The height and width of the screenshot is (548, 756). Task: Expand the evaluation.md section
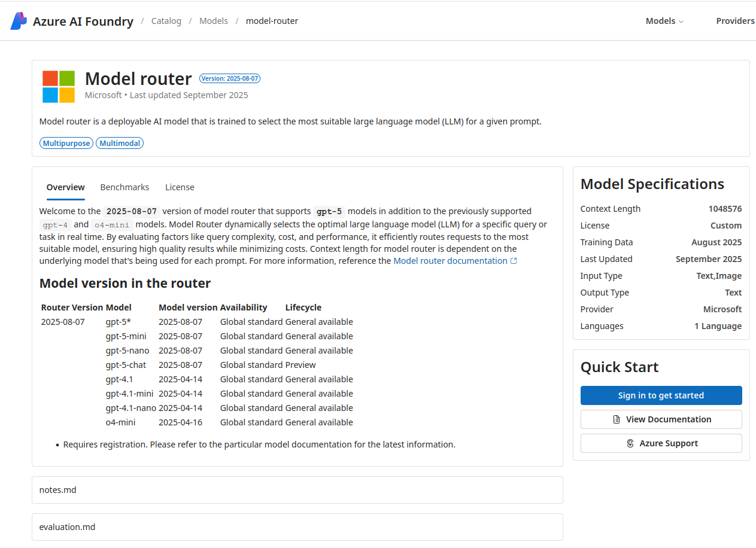pos(297,527)
